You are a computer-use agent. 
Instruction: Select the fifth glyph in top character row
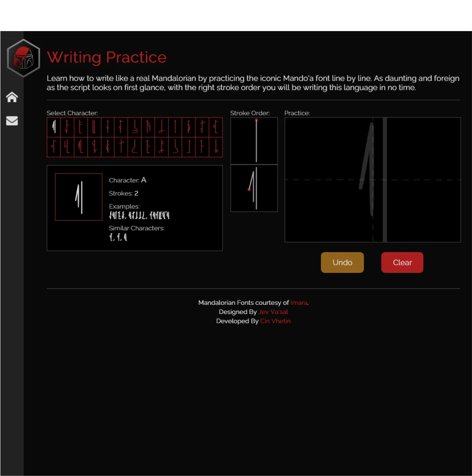pos(107,127)
